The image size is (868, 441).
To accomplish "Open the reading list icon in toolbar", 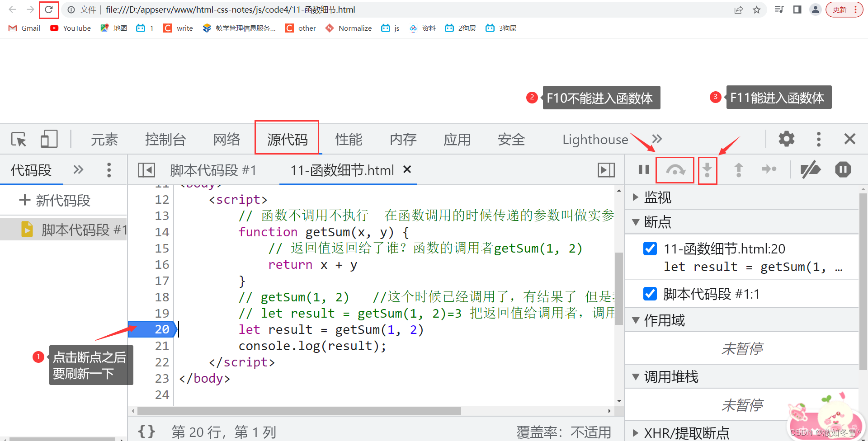I will coord(779,9).
